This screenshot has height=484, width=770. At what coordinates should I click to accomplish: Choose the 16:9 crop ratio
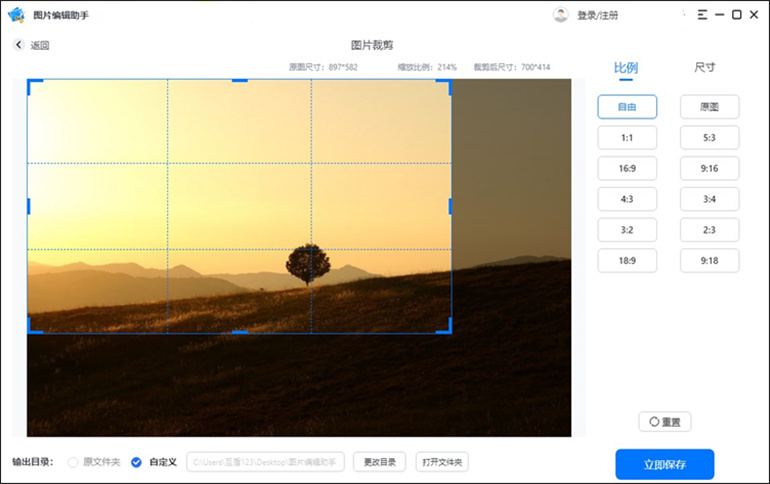pos(627,168)
